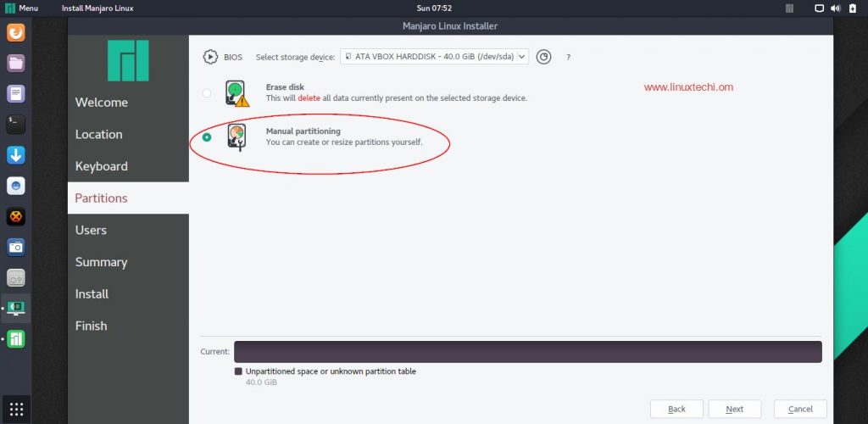Open the Menu button in top panel
Viewport: 868px width, 424px height.
tap(21, 8)
